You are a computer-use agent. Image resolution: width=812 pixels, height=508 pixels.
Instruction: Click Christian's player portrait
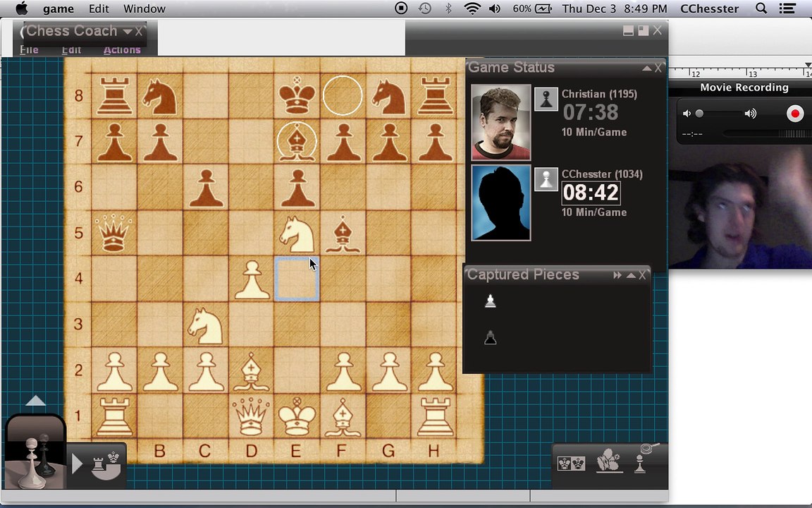(x=500, y=122)
